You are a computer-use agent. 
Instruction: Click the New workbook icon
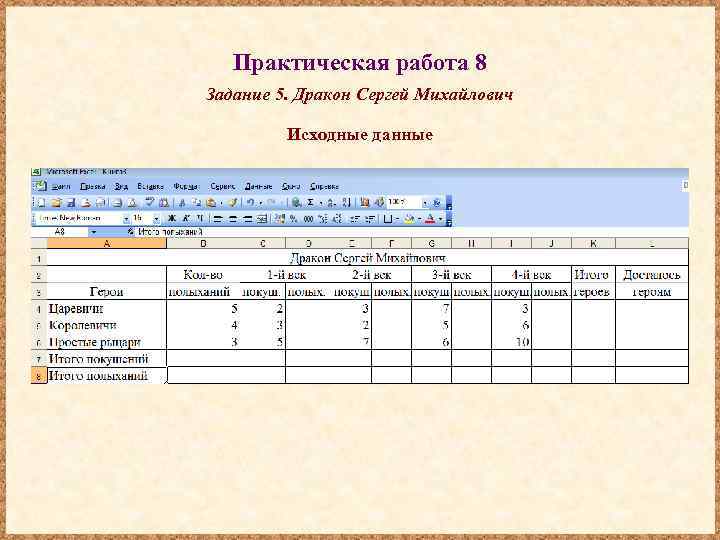coord(41,202)
